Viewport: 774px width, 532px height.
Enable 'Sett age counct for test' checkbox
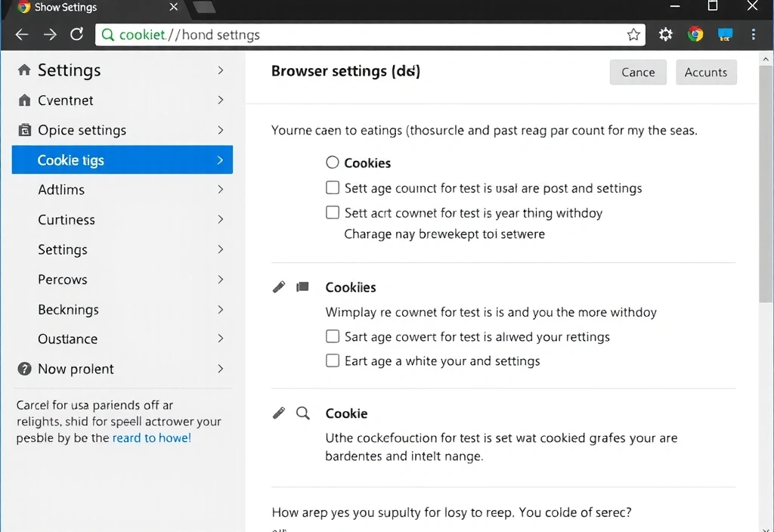[333, 188]
